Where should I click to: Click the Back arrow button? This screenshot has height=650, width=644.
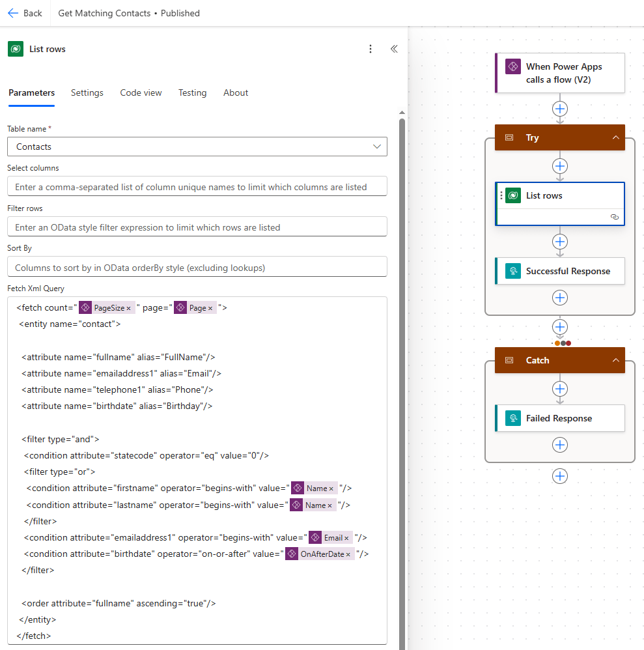tap(25, 13)
